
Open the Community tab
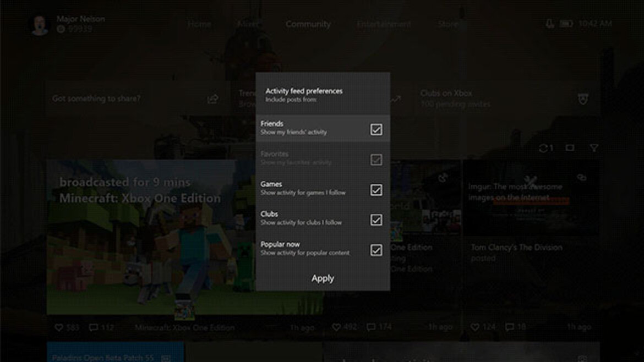pos(308,24)
